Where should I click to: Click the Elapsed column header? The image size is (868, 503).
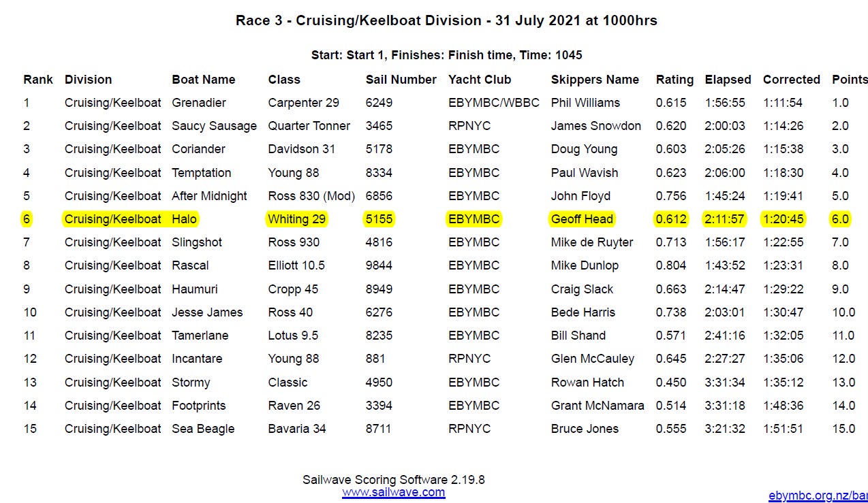(728, 80)
